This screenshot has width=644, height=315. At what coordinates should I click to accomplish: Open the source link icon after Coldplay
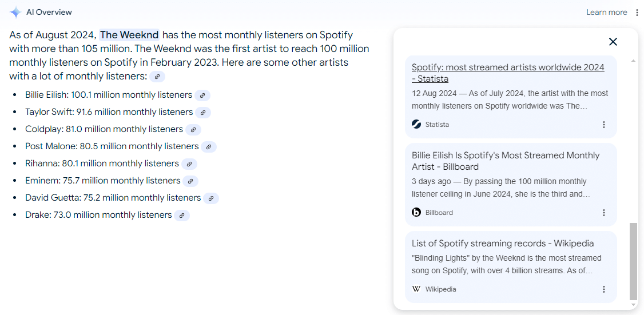[193, 130]
